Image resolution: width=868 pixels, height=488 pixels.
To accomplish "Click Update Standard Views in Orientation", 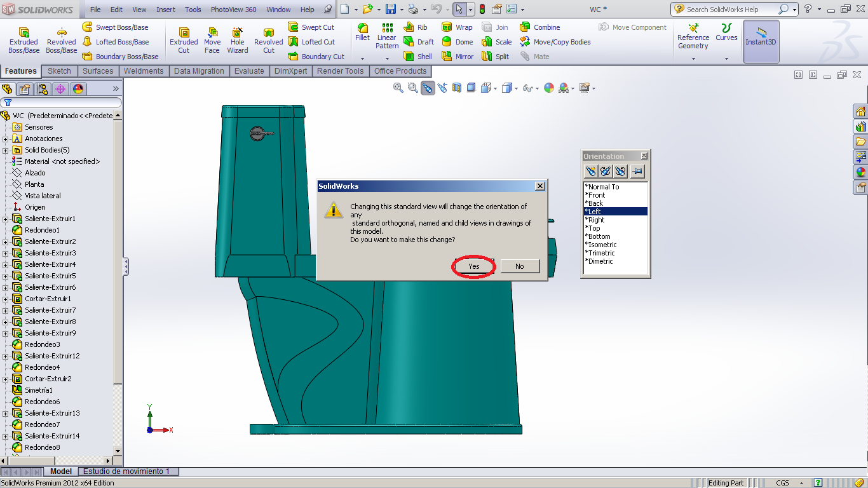I will click(606, 171).
